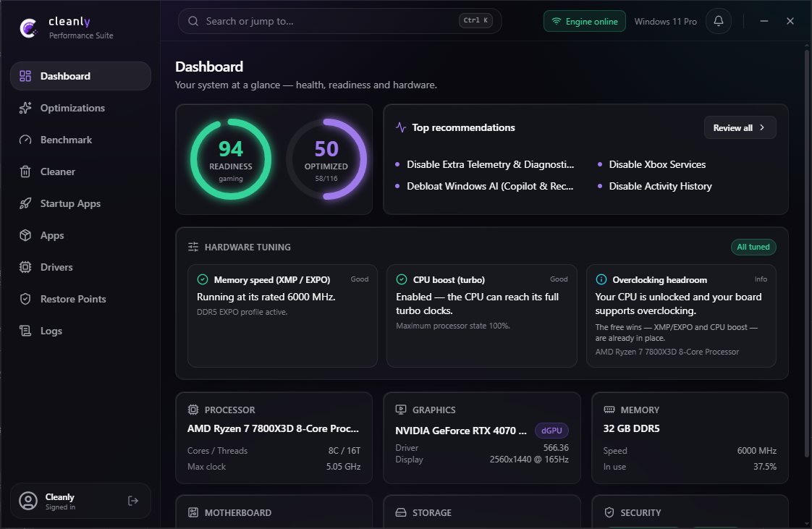Click the Graphics monitor icon
Image resolution: width=812 pixels, height=529 pixels.
click(401, 410)
